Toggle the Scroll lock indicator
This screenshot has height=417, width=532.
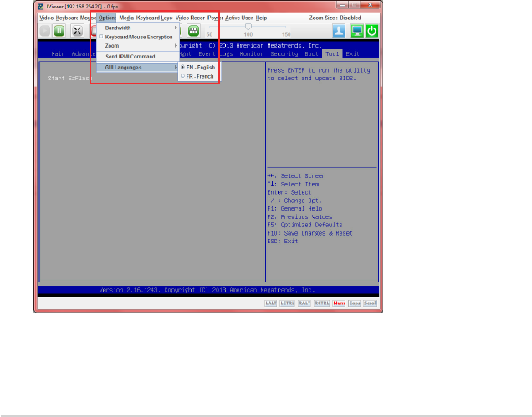click(370, 303)
